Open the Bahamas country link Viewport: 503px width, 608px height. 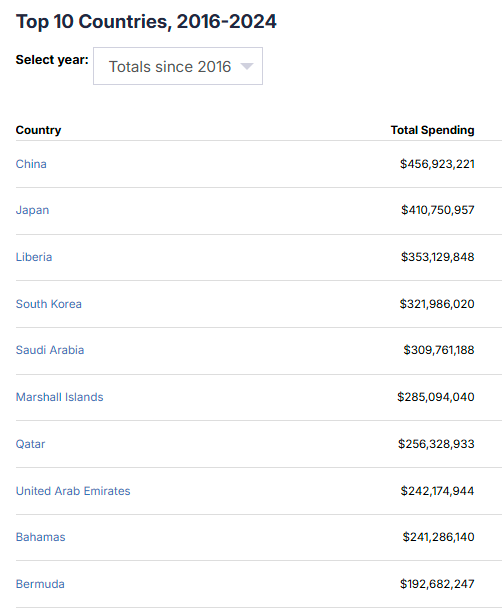click(41, 537)
